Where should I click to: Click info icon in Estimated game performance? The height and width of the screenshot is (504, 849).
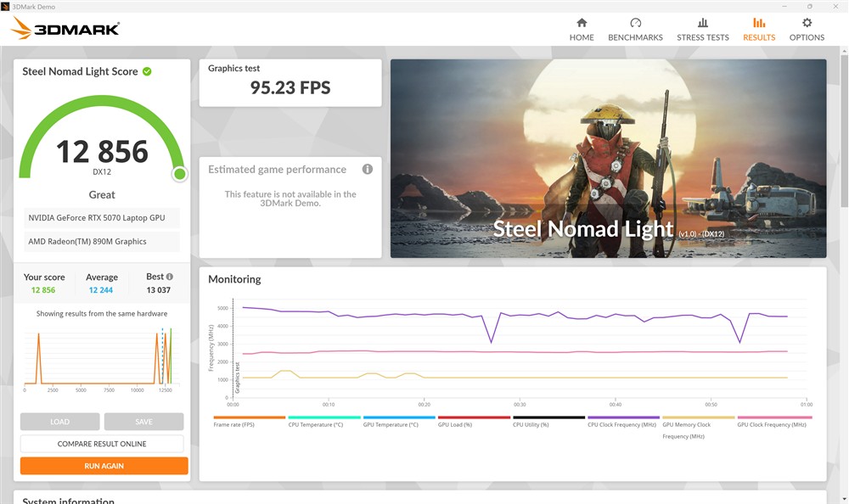[368, 169]
